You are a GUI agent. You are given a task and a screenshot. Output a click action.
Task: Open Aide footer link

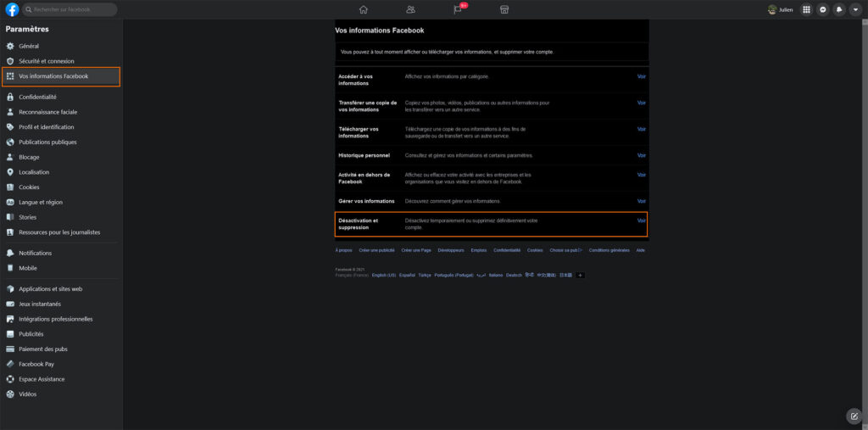pyautogui.click(x=641, y=250)
